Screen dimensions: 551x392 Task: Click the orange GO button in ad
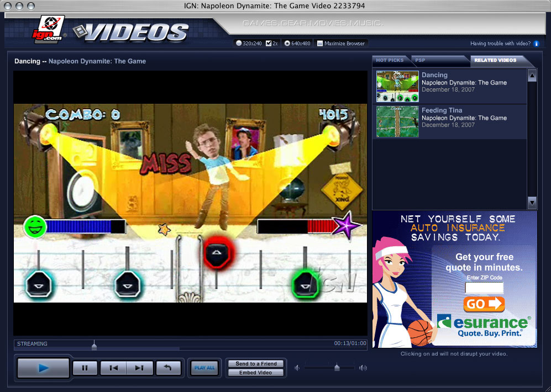(484, 304)
